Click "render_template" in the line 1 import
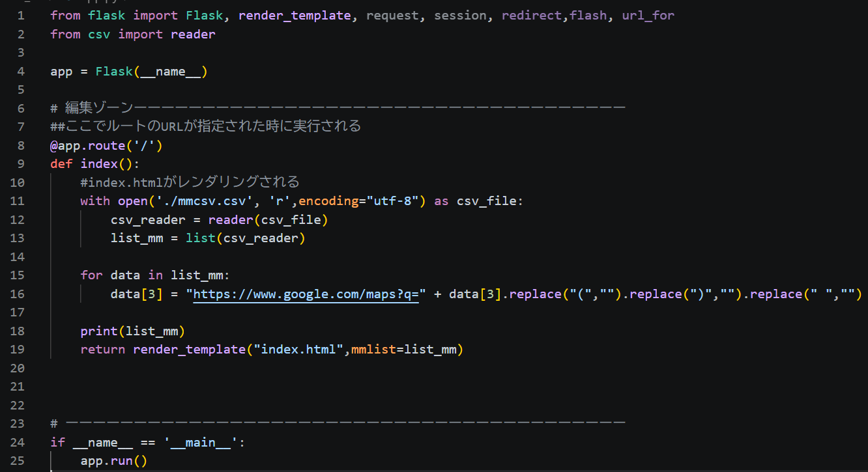The height and width of the screenshot is (472, 868). [x=295, y=15]
